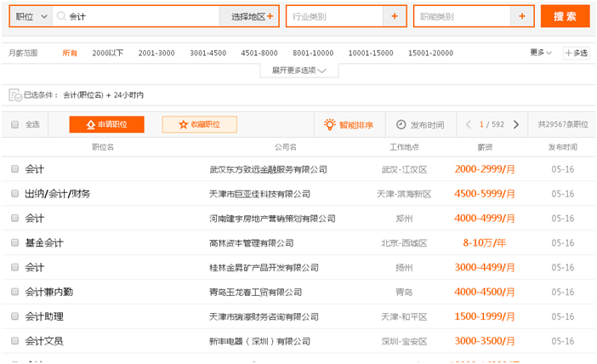Click the magnifier icon in search box
The image size is (597, 364).
point(61,16)
